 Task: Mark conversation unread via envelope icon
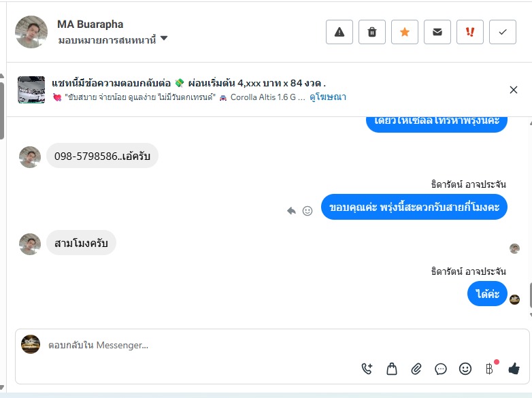tap(437, 32)
